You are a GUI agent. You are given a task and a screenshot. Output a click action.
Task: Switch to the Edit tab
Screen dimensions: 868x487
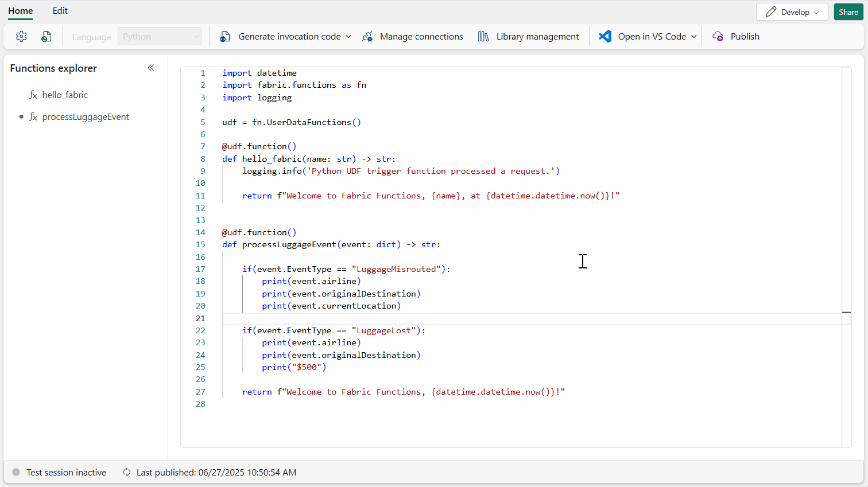[x=60, y=11]
